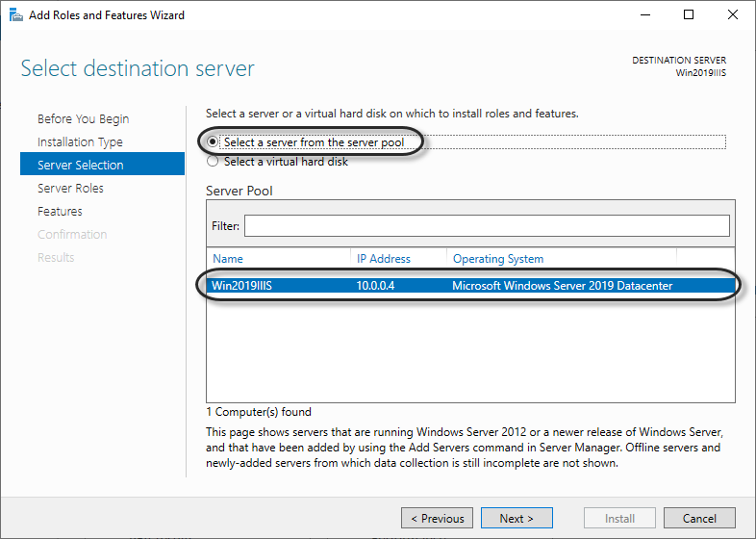756x539 pixels.
Task: Click the Filter input field
Action: [487, 226]
